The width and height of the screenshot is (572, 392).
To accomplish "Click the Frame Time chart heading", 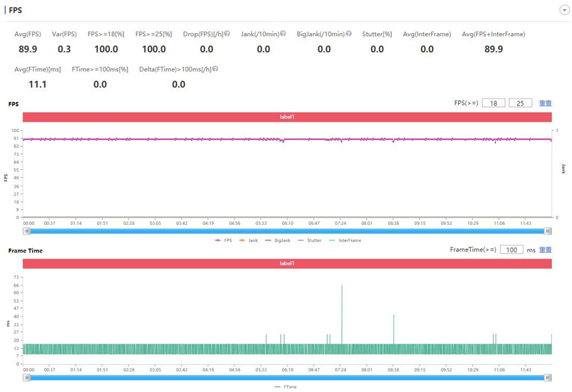I will [26, 251].
